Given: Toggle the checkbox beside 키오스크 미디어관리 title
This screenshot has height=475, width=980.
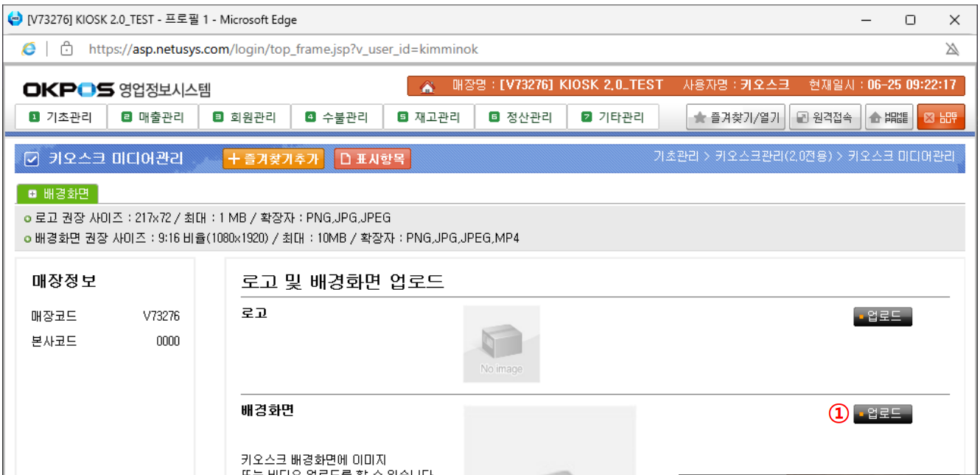Looking at the screenshot, I should [x=32, y=159].
